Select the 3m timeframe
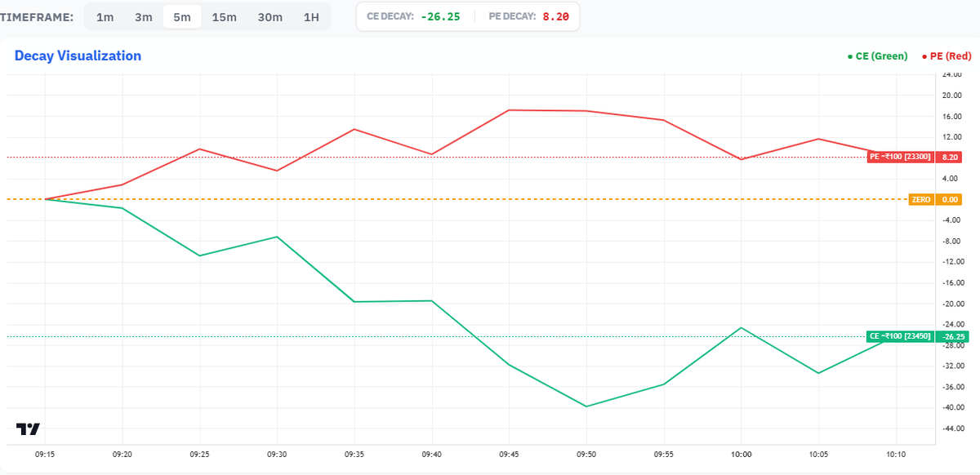Screen dimensions: 980x475 (144, 16)
